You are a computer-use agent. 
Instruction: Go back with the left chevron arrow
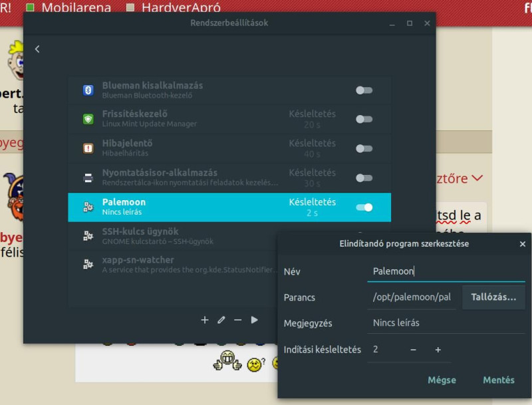tap(37, 49)
